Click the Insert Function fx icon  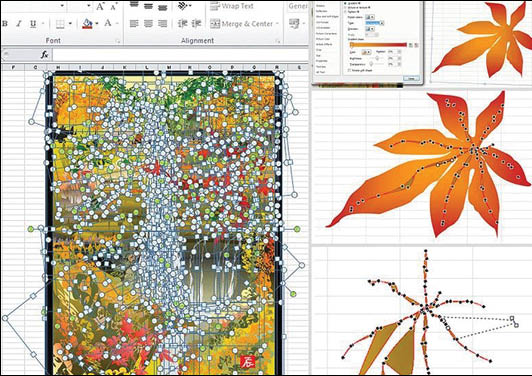(45, 54)
